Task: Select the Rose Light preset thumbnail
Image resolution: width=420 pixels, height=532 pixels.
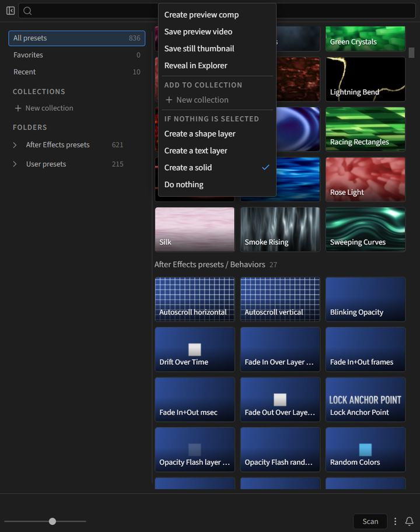Action: pos(365,180)
